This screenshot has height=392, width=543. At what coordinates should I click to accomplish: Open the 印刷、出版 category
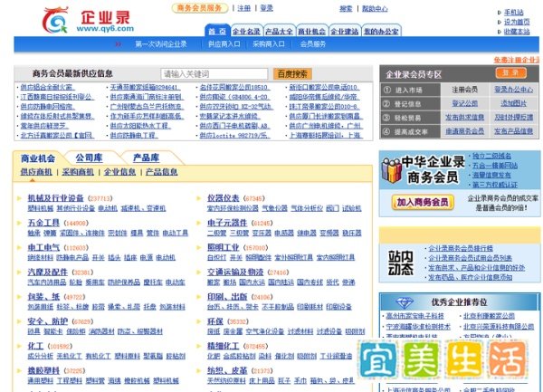(227, 297)
